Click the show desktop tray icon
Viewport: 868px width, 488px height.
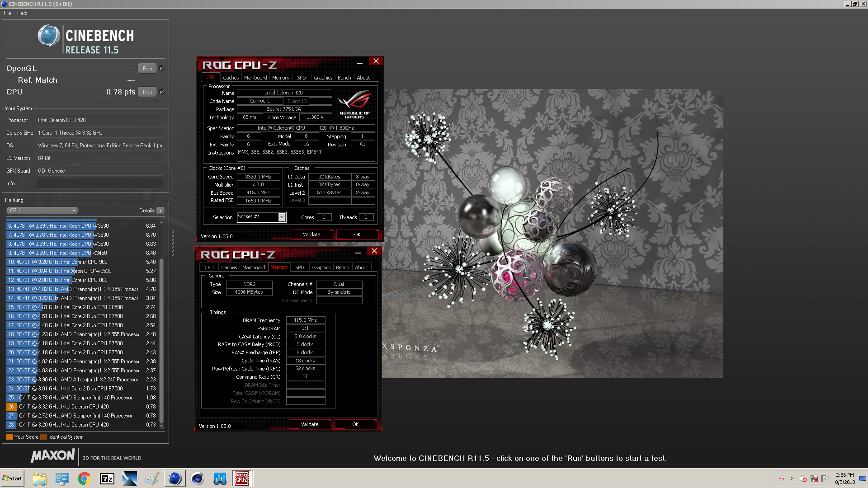[x=863, y=479]
